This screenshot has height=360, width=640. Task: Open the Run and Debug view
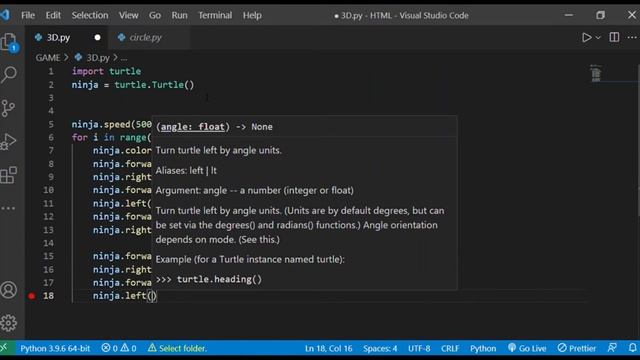9,142
